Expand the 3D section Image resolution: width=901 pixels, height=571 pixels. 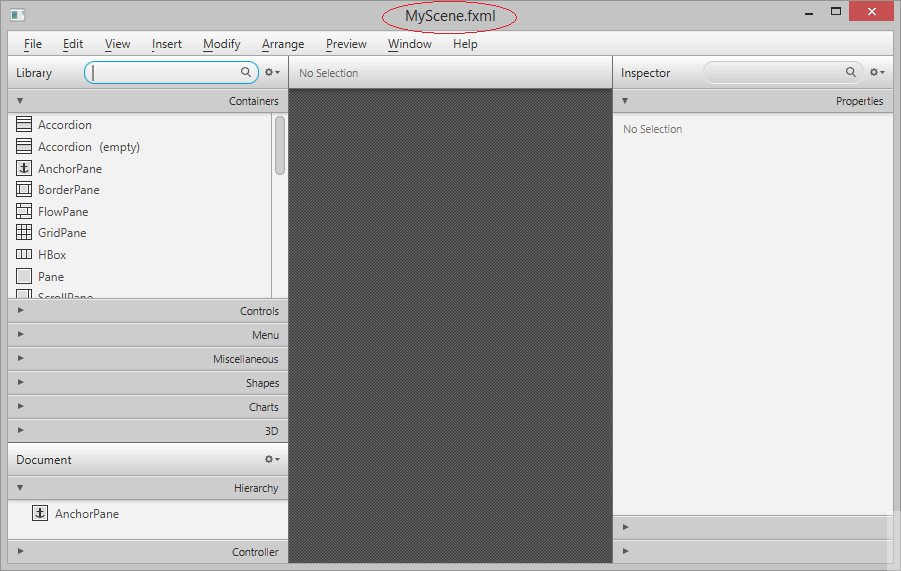(148, 431)
